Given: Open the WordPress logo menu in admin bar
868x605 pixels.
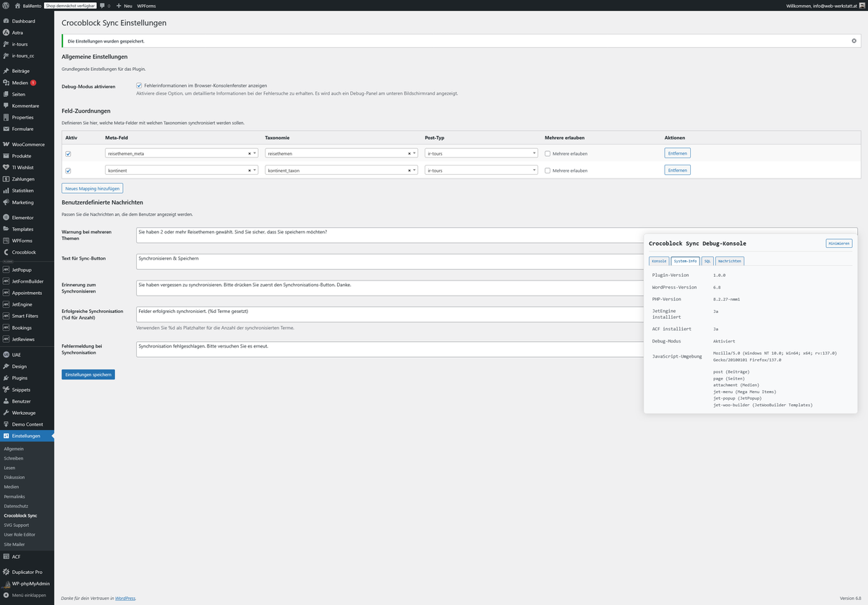Looking at the screenshot, I should click(6, 5).
